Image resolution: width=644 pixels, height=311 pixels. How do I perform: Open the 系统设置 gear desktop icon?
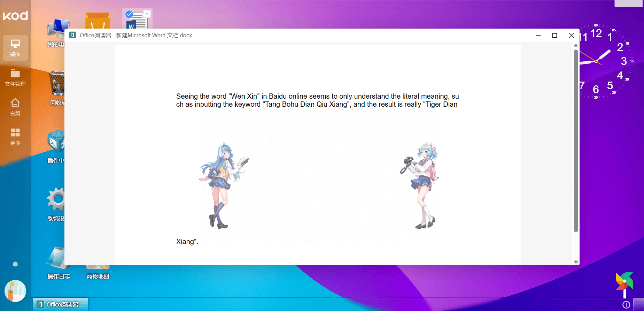(x=56, y=204)
